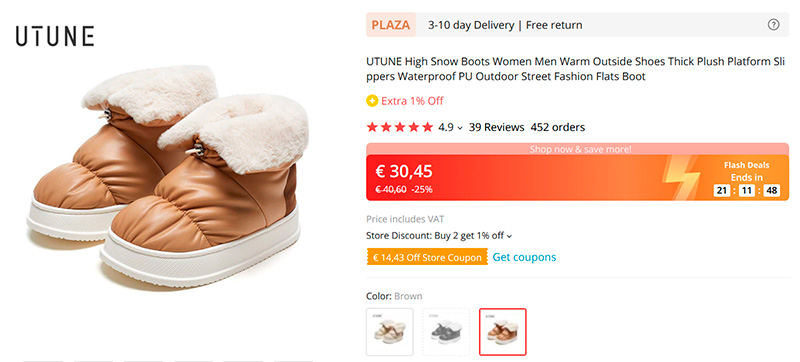Image resolution: width=800 pixels, height=362 pixels.
Task: Click the help question mark icon
Action: [x=773, y=25]
